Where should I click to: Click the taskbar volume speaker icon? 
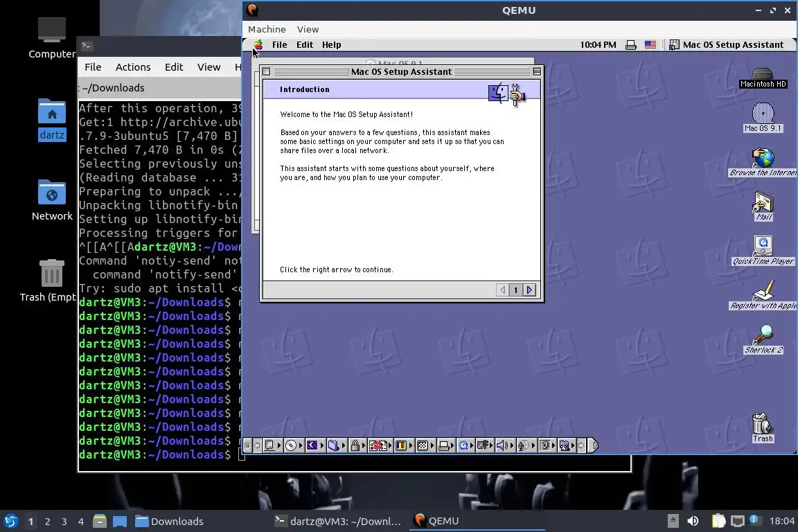(x=693, y=521)
